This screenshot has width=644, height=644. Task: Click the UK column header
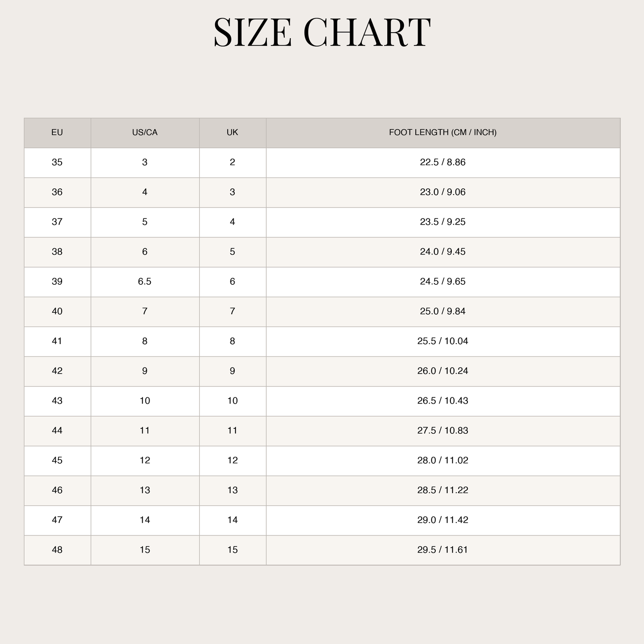[x=233, y=133]
